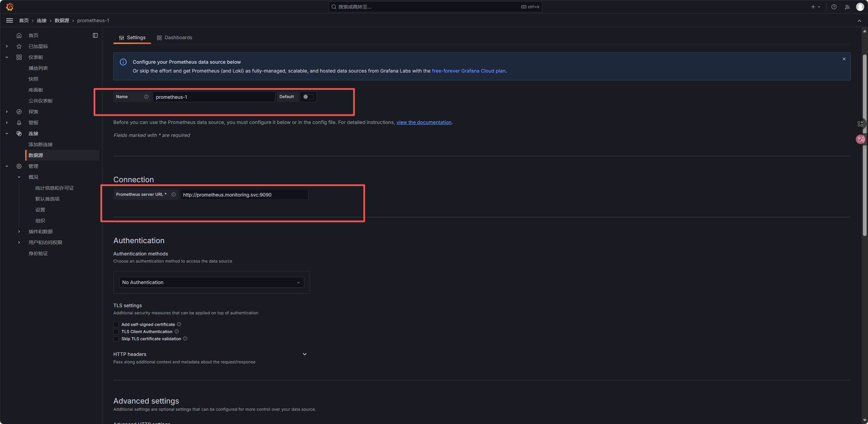This screenshot has height=424, width=868.
Task: Enable Skip TLS certificate validation
Action: (x=116, y=339)
